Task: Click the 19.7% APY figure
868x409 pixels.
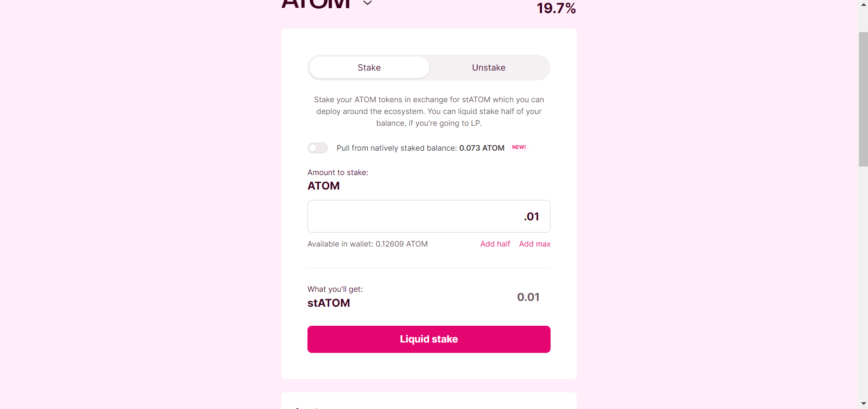Action: [556, 8]
